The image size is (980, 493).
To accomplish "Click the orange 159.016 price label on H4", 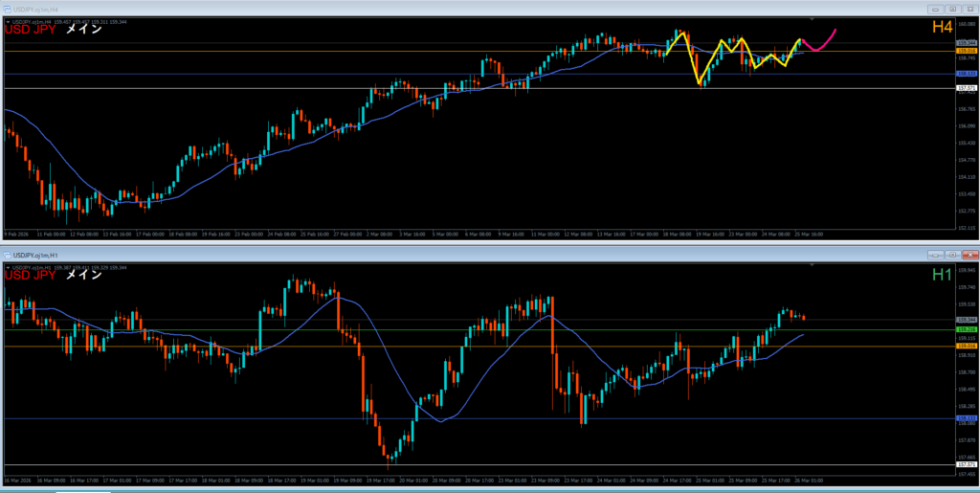I will point(966,51).
